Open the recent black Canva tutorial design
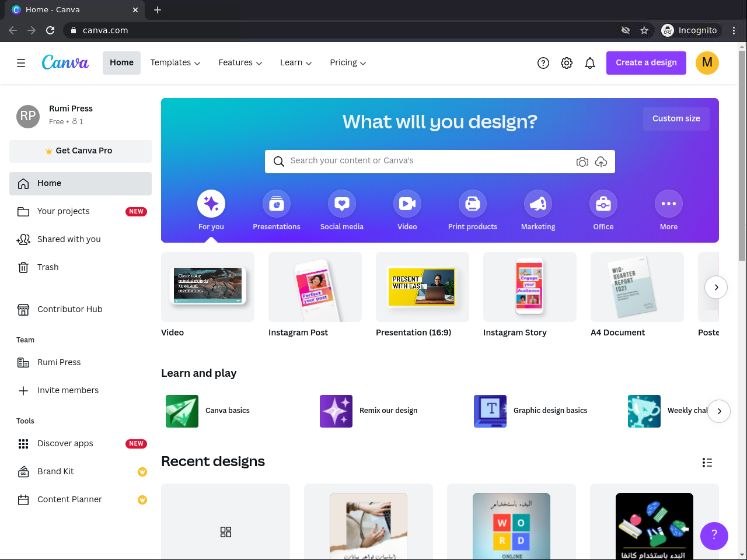 click(654, 522)
